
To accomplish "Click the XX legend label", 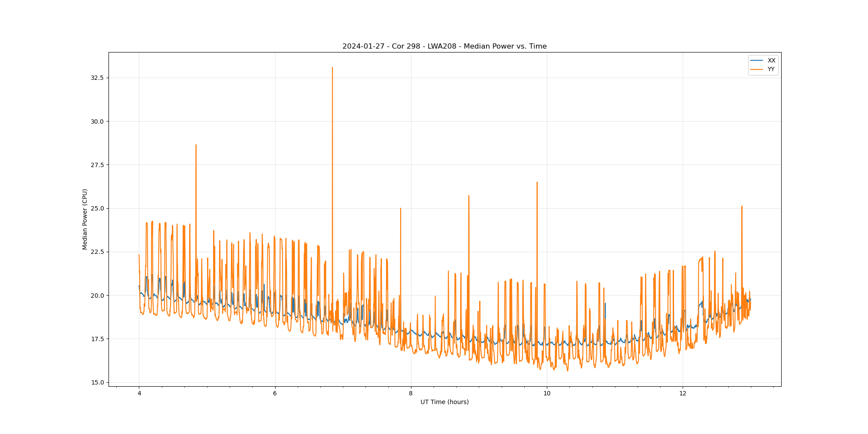I will [771, 61].
